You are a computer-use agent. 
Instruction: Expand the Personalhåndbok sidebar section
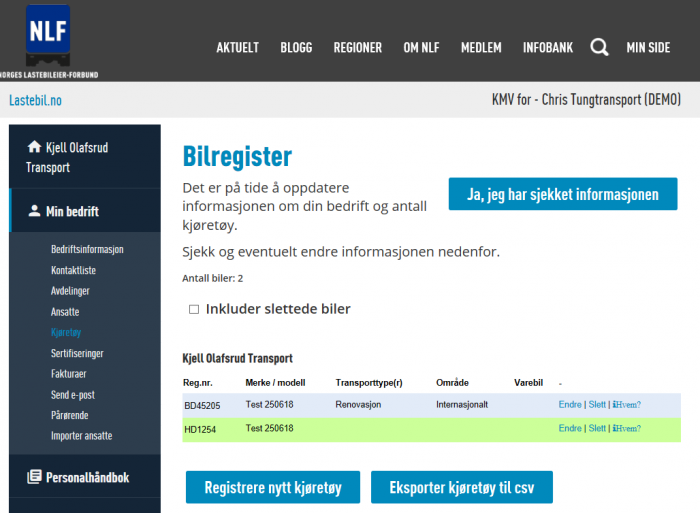[87, 477]
